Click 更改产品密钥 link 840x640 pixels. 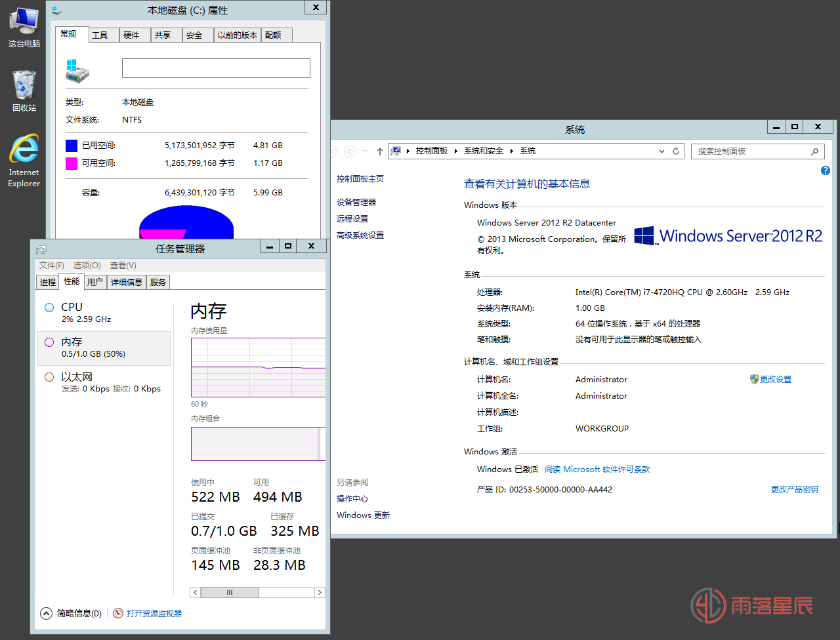795,490
